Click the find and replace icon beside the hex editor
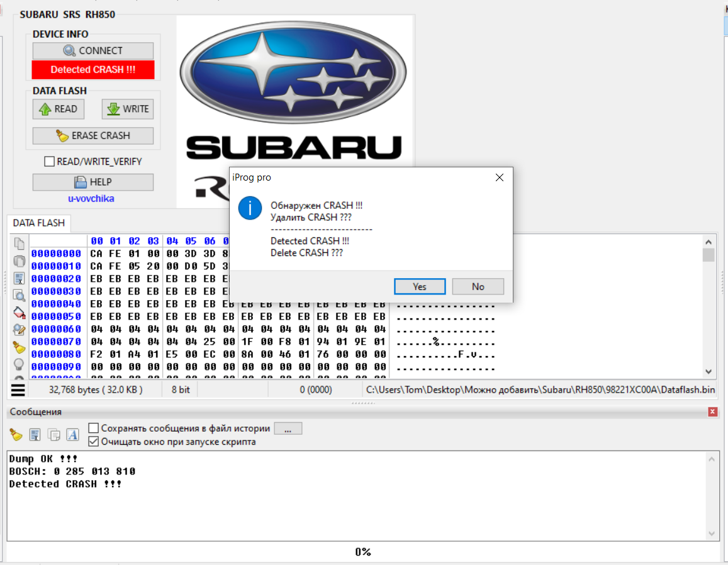The width and height of the screenshot is (728, 565). point(19,330)
